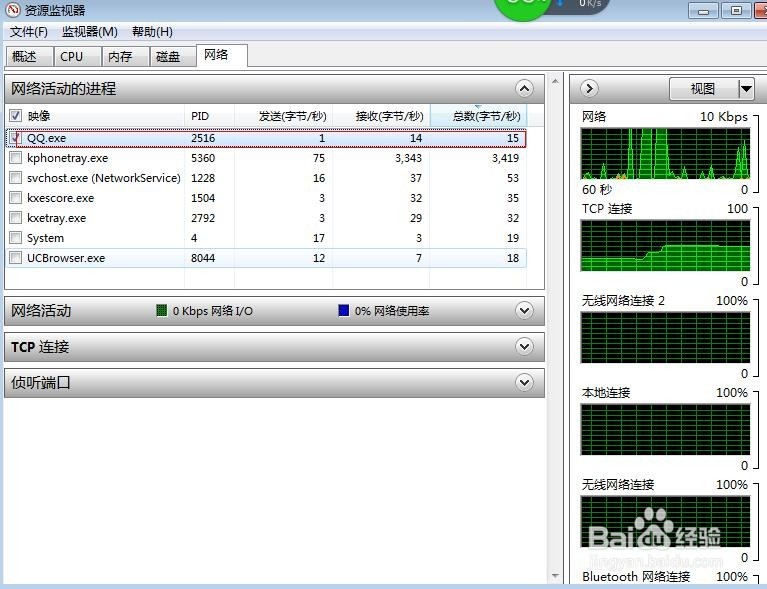Image resolution: width=767 pixels, height=589 pixels.
Task: Expand the 侦听端口 section
Action: [x=524, y=383]
